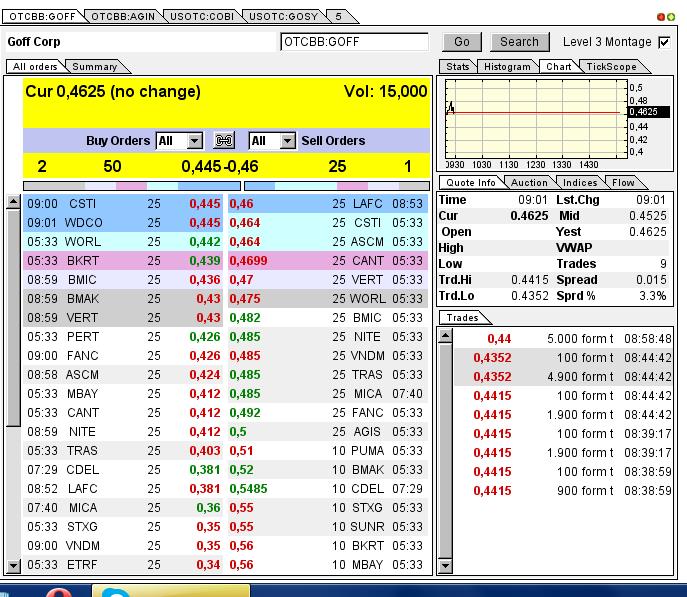This screenshot has height=597, width=687.
Task: Click the OTCBB:GOFF symbol input field
Action: [x=354, y=42]
